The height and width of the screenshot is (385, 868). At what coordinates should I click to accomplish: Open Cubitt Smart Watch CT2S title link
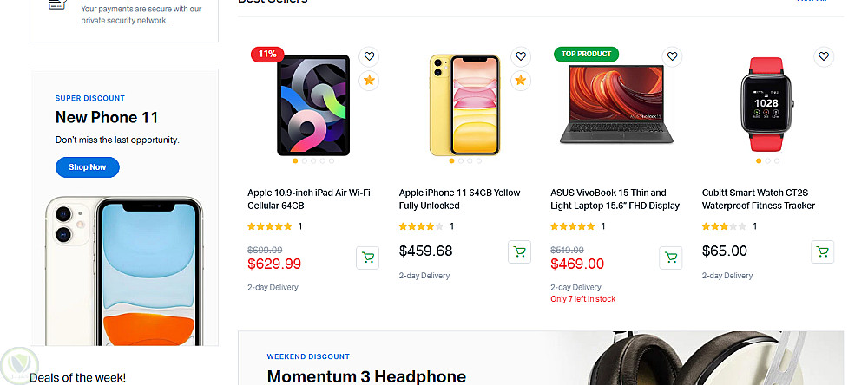(x=758, y=199)
